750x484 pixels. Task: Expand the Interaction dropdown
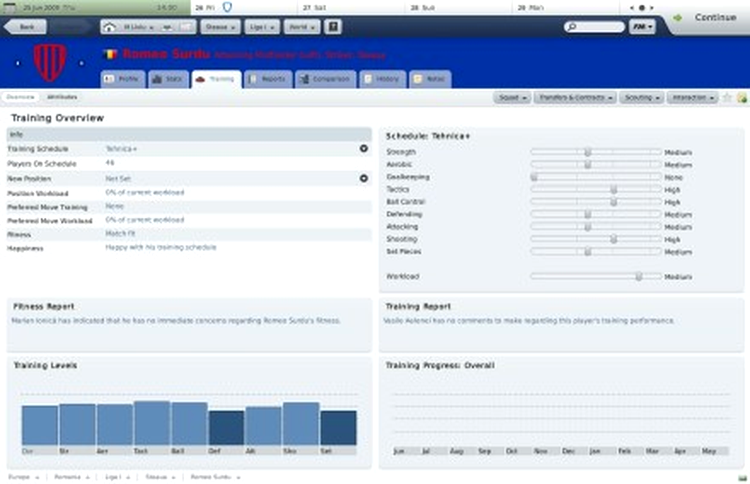(x=693, y=98)
